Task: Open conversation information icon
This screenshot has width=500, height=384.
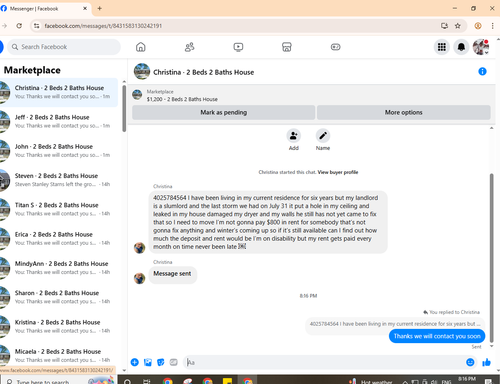Action: pyautogui.click(x=482, y=71)
